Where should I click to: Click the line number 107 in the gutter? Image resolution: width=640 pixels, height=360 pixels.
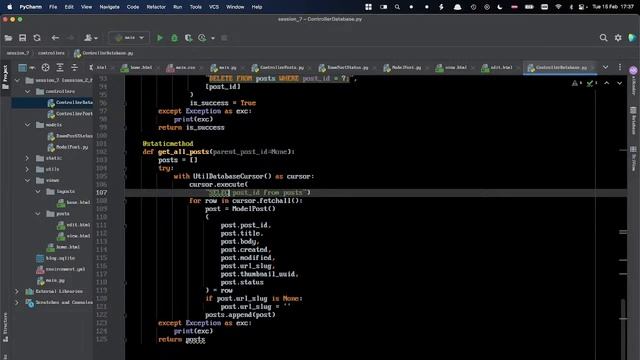pos(102,193)
